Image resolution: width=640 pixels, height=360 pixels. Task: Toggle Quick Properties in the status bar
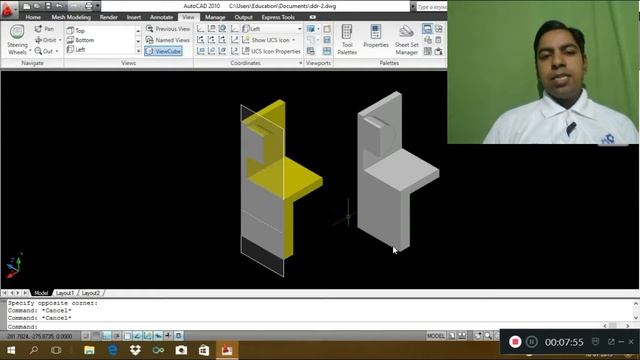178,336
